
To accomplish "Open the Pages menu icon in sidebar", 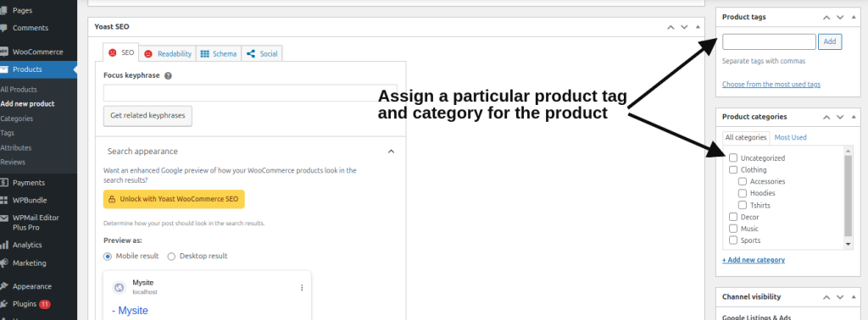I will 3,10.
